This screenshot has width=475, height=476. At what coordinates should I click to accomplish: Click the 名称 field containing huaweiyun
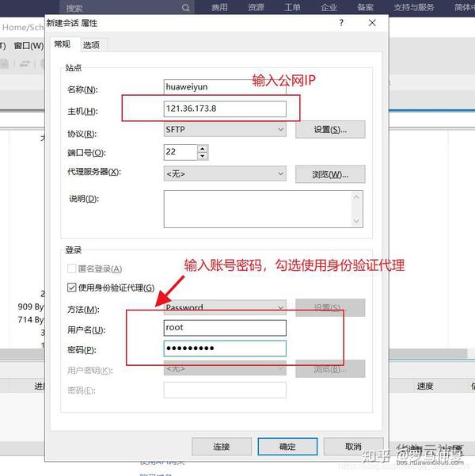point(225,87)
